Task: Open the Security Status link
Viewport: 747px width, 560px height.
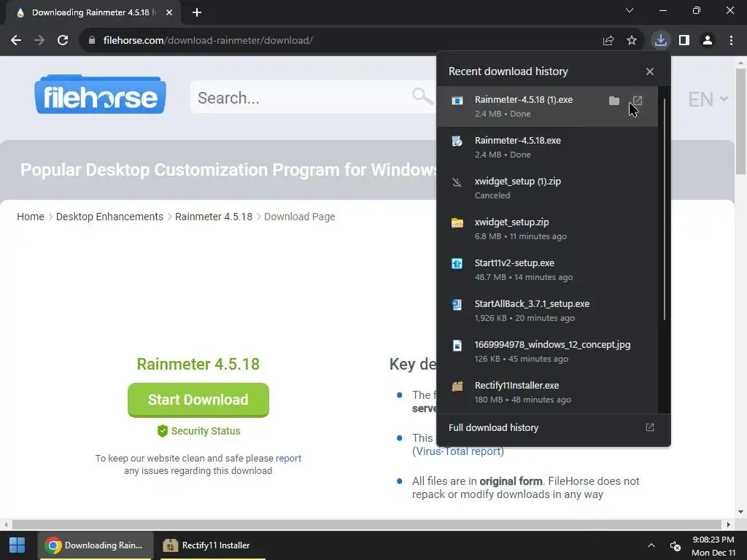Action: pyautogui.click(x=198, y=431)
